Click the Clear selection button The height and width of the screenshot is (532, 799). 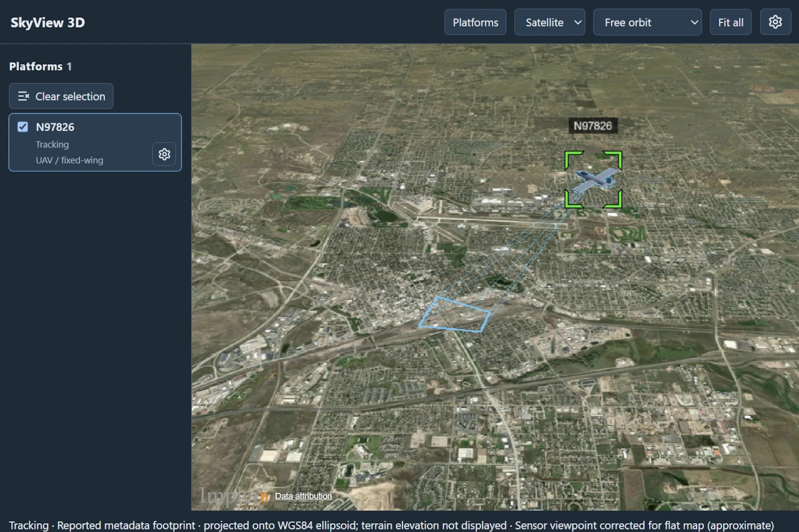[61, 96]
